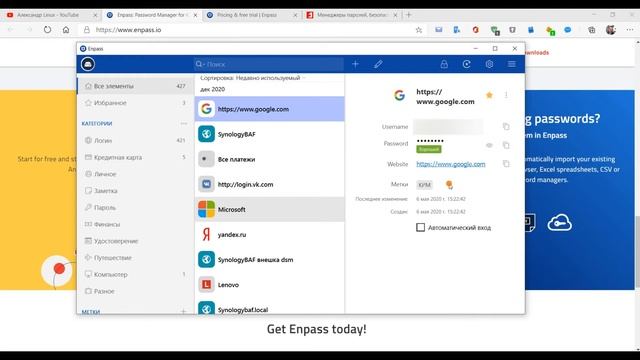Viewport: 640px width, 360px height.
Task: Close the Enpass Password Manager browser tab
Action: 195,15
